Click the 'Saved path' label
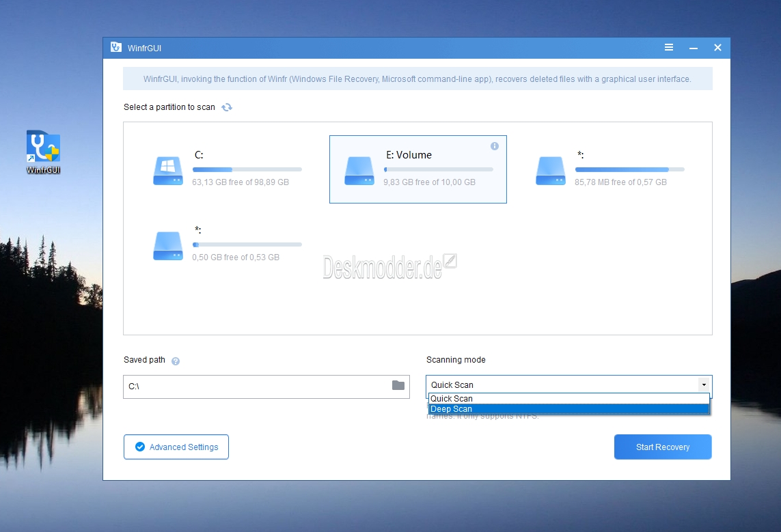The height and width of the screenshot is (532, 781). (144, 360)
